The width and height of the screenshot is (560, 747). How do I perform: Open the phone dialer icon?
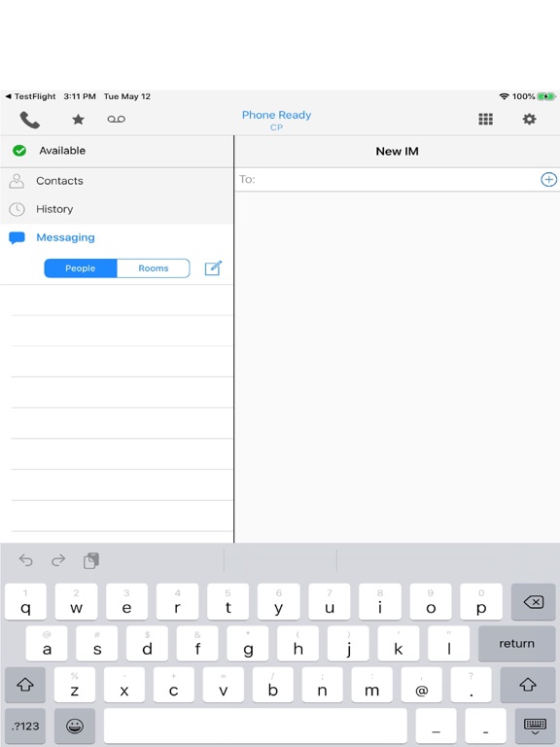29,120
